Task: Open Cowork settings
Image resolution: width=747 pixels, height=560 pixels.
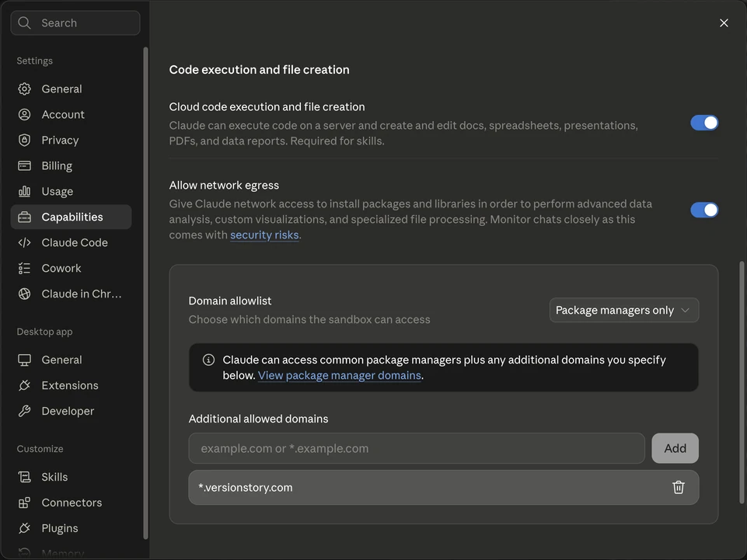Action: (x=71, y=269)
